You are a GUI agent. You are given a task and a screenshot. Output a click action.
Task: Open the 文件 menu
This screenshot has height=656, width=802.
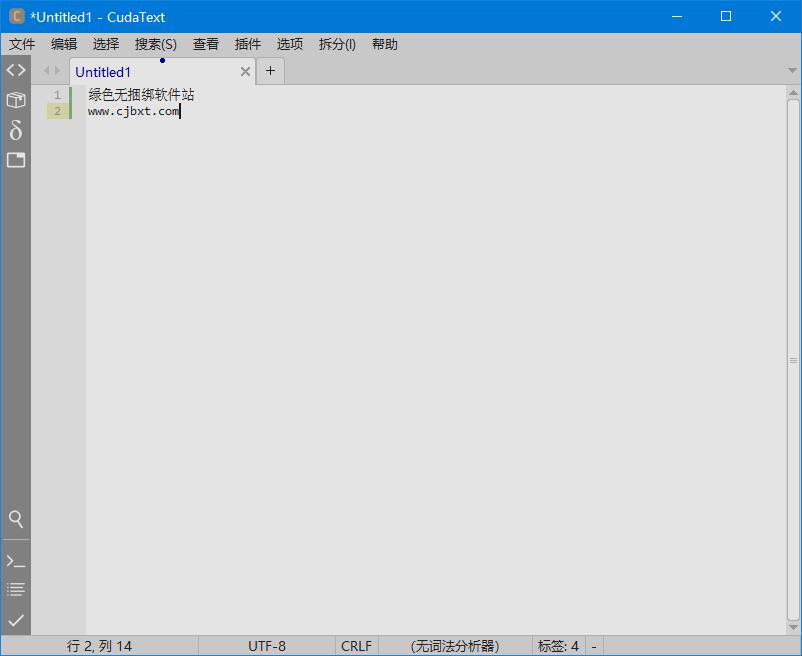[x=22, y=44]
